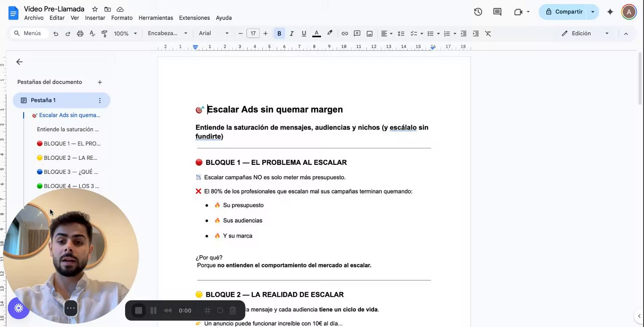Screen dimensions: 644x327
Task: Collapse the toolbar with chevron
Action: pyautogui.click(x=626, y=34)
